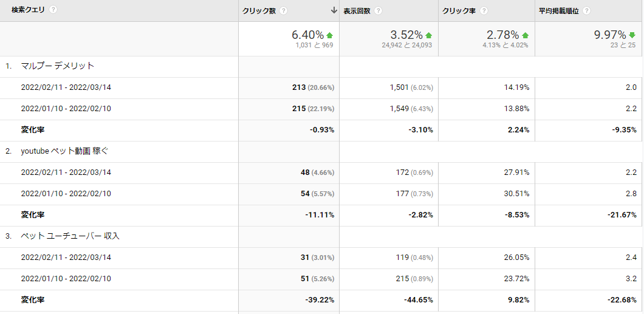Sort table by 表示回数 column
The width and height of the screenshot is (644, 314).
click(356, 11)
